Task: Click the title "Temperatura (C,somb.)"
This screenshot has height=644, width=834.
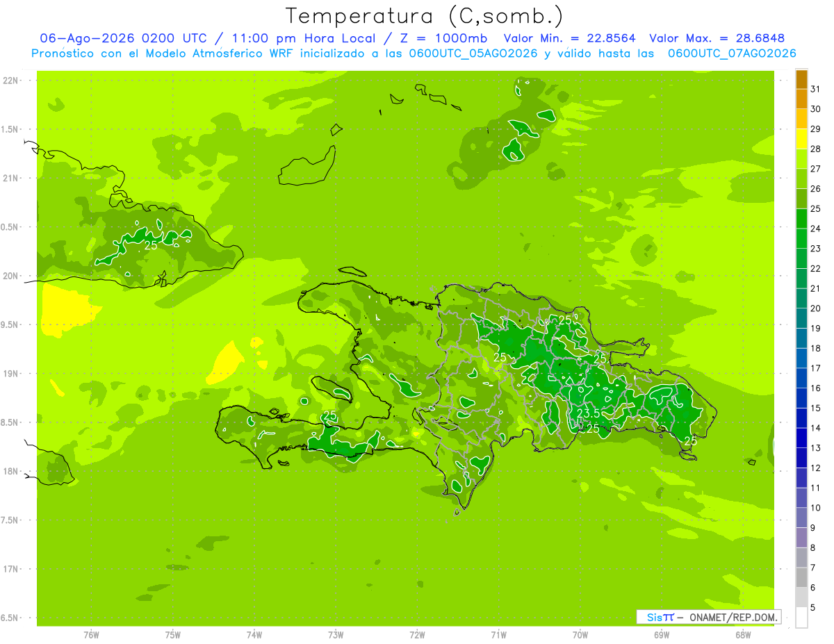Action: click(x=425, y=16)
